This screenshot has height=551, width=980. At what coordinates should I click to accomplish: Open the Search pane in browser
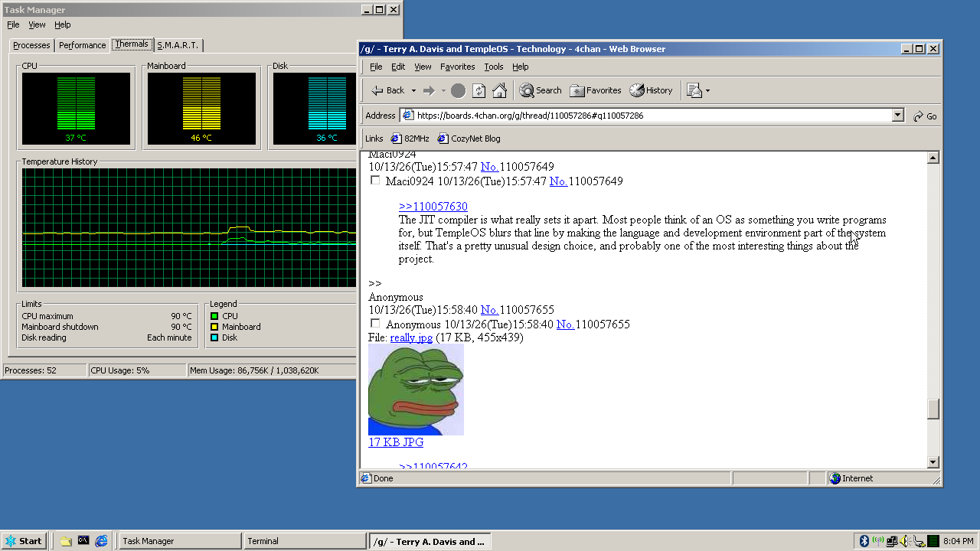[541, 90]
